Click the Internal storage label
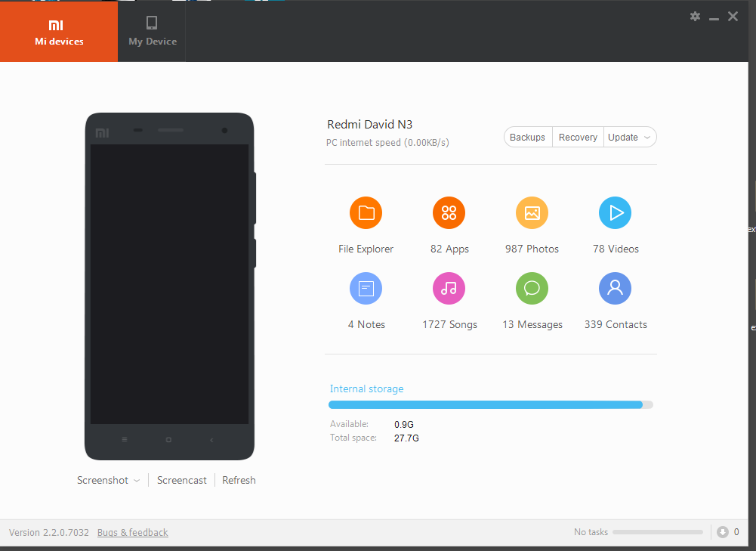 (x=366, y=389)
